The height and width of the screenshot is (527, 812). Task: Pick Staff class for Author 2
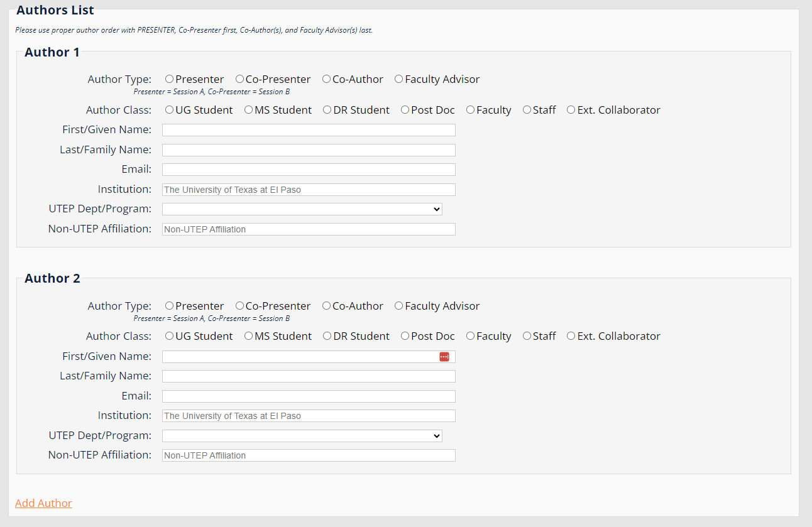tap(527, 336)
